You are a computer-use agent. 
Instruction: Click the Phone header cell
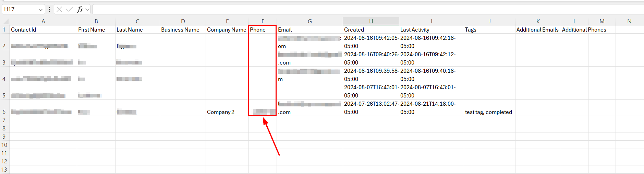click(262, 30)
